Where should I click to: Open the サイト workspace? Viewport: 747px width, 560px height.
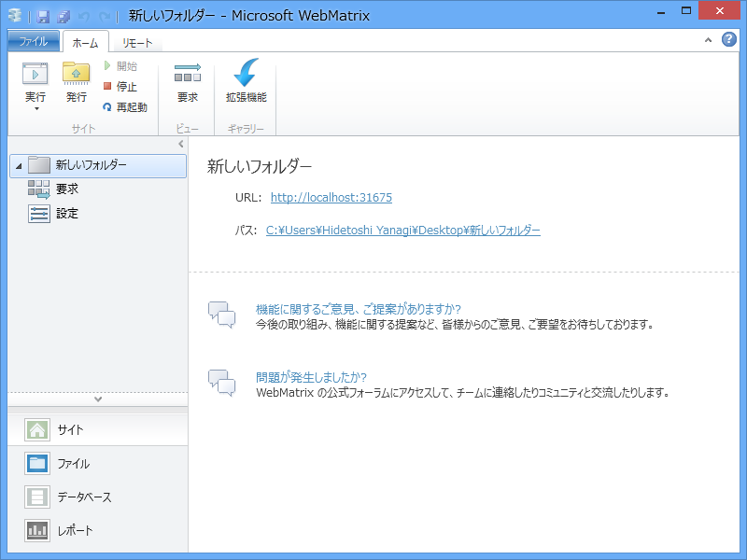(98, 429)
